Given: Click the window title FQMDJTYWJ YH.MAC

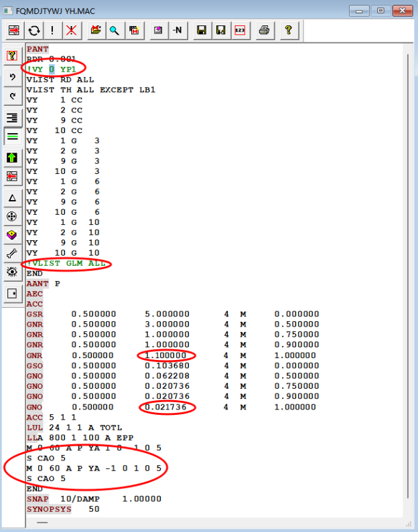Looking at the screenshot, I should (x=56, y=11).
